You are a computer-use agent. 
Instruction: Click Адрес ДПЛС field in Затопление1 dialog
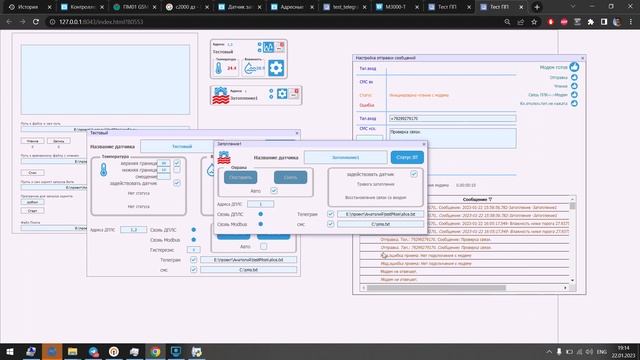click(x=260, y=204)
